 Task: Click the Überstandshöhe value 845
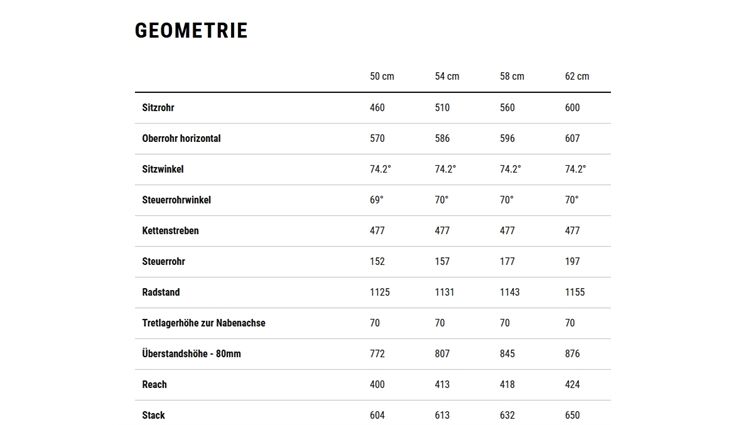point(507,353)
